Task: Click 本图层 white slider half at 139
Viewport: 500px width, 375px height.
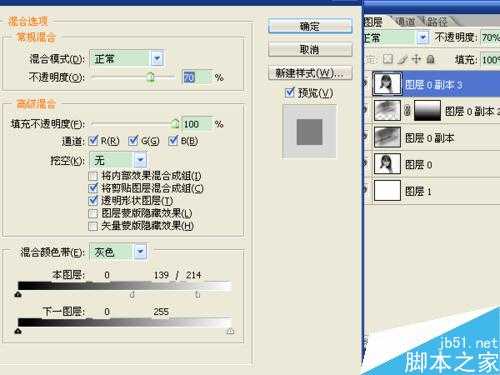Action: point(132,294)
